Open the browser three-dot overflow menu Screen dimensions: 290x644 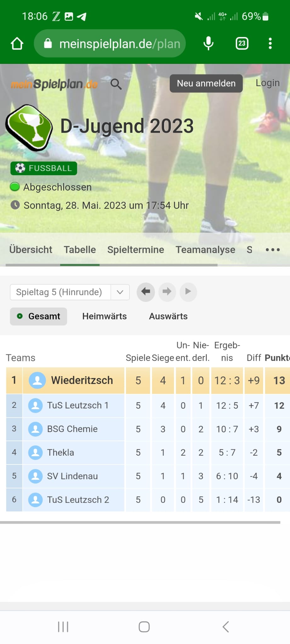click(x=270, y=43)
